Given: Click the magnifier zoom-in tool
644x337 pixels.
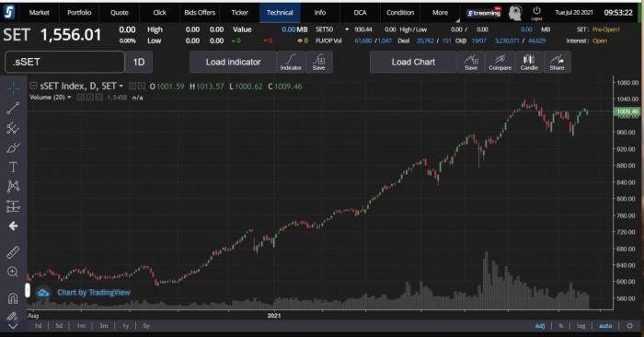Looking at the screenshot, I should tap(13, 272).
